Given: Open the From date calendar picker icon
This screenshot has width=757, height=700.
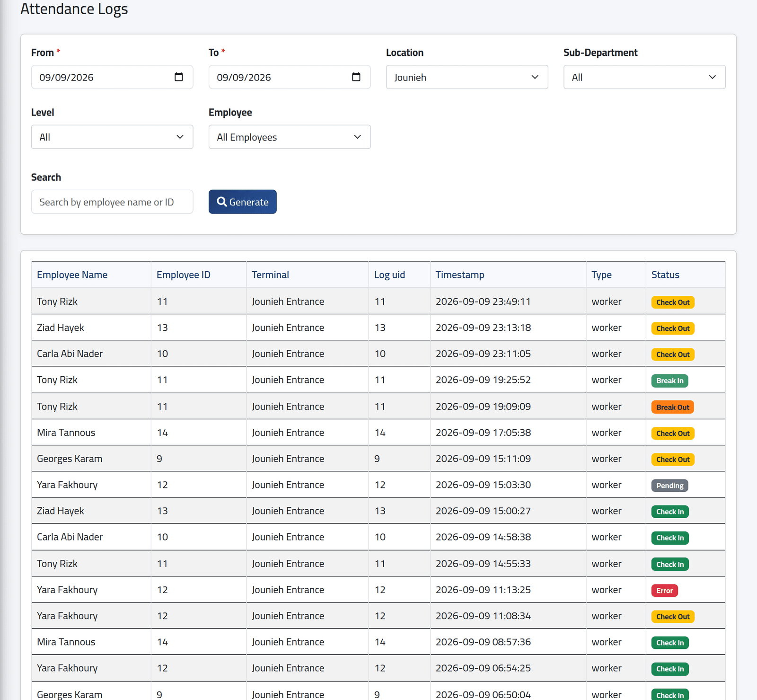Looking at the screenshot, I should pyautogui.click(x=178, y=77).
